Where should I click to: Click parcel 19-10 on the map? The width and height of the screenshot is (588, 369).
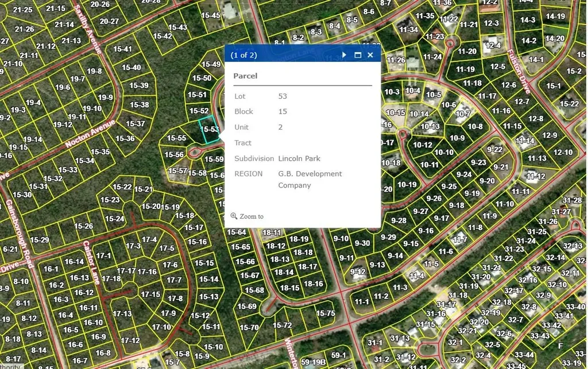point(92,108)
